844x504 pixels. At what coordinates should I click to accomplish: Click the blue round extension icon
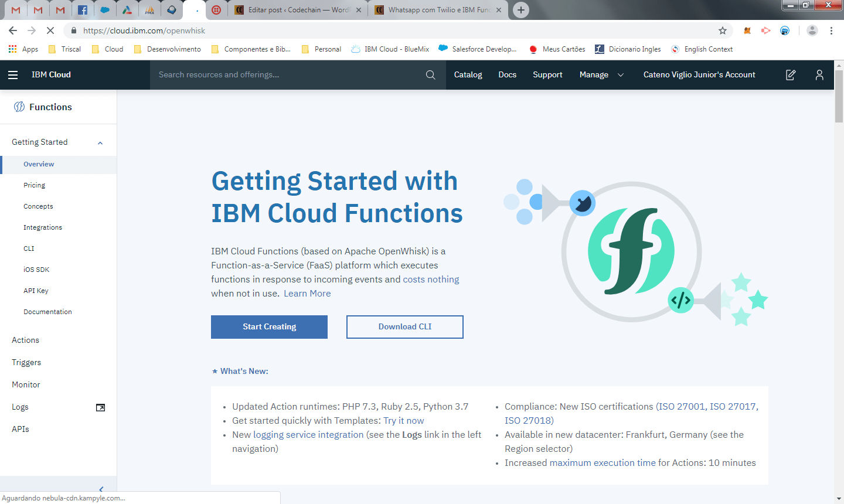(785, 30)
